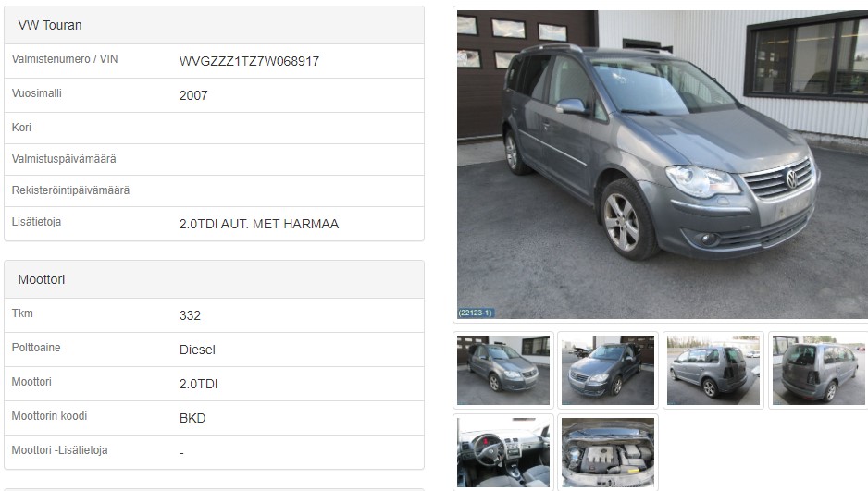Click the Diesel fuel type value
This screenshot has width=868, height=491.
pos(197,350)
